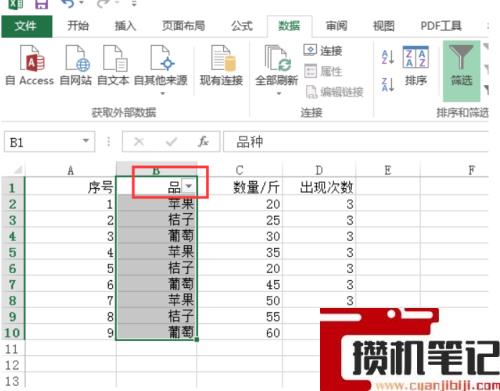Click the From Access (自 Access) icon

32,59
